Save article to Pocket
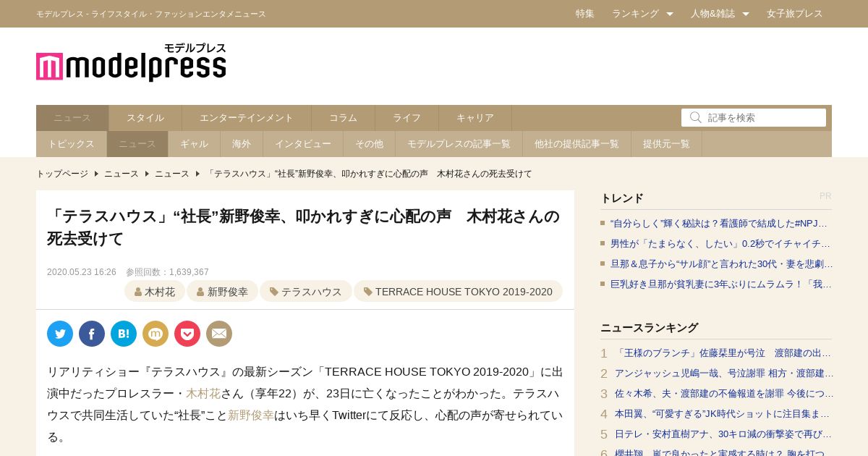This screenshot has height=456, width=868. [187, 334]
